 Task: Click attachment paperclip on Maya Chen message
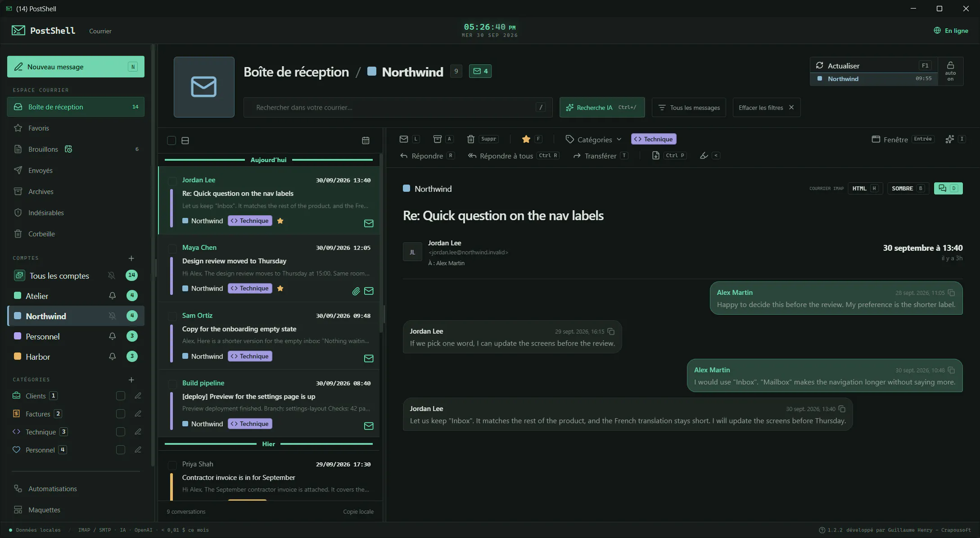[x=356, y=291]
